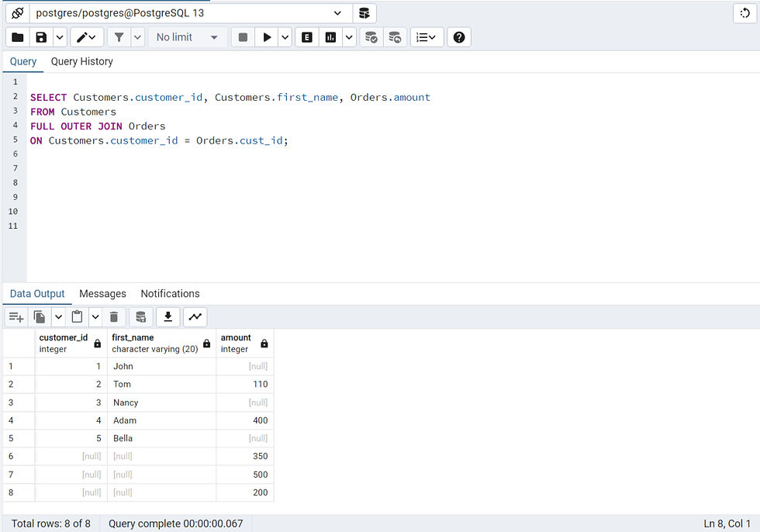Viewport: 760px width, 532px height.
Task: Expand the save options dropdown arrow
Action: point(60,37)
